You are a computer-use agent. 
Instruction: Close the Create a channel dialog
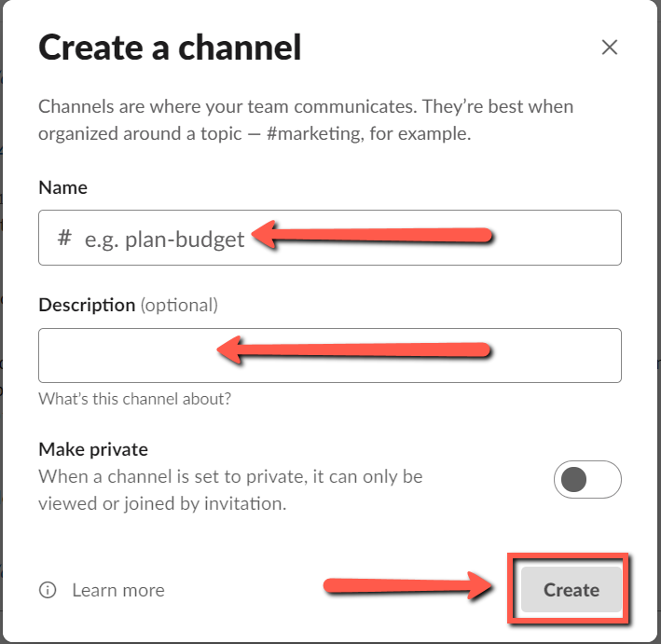click(610, 48)
